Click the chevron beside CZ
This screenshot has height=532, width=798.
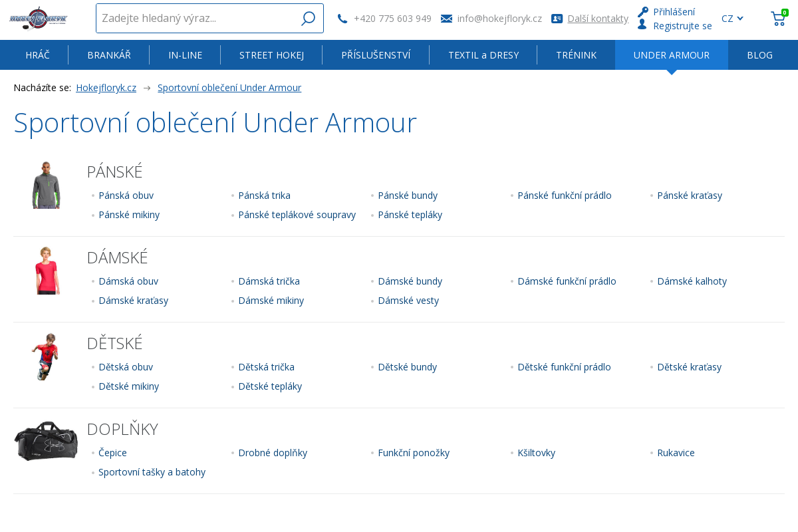click(x=740, y=19)
